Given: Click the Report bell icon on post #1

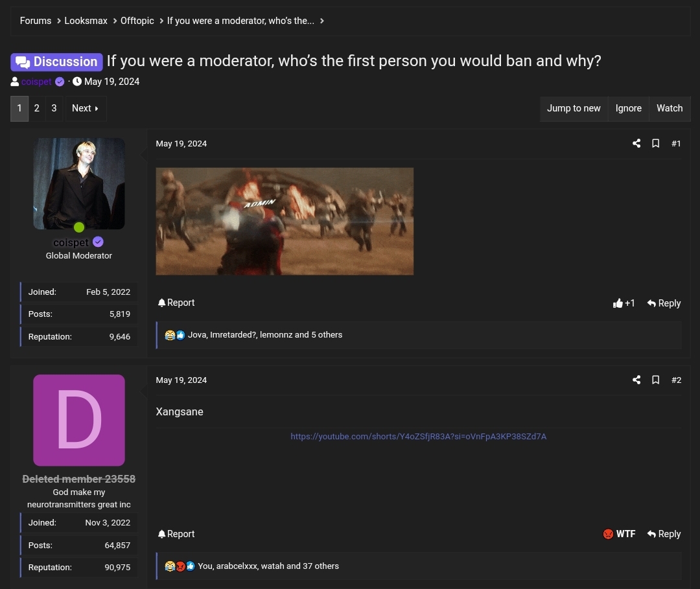Looking at the screenshot, I should click(x=162, y=303).
